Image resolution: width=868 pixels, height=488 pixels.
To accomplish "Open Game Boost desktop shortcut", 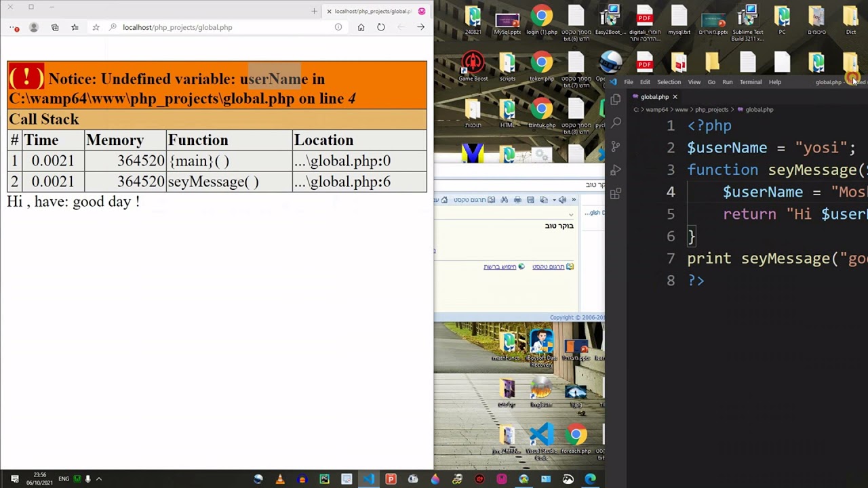I will (x=473, y=66).
